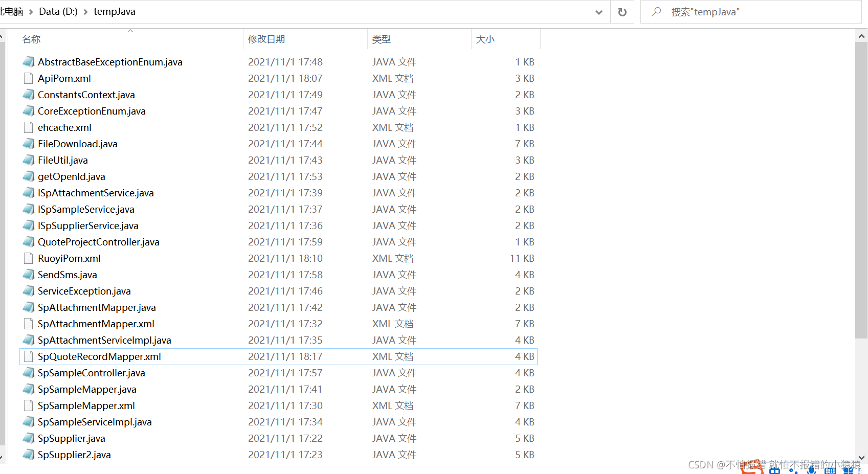Click the scroll up arrow of file list
This screenshot has height=474, width=868.
point(861,36)
